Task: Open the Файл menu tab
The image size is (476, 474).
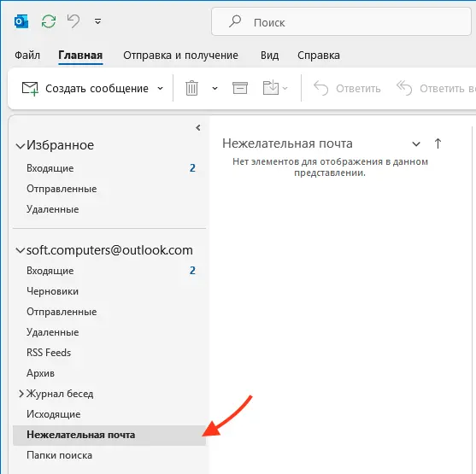Action: pyautogui.click(x=27, y=56)
